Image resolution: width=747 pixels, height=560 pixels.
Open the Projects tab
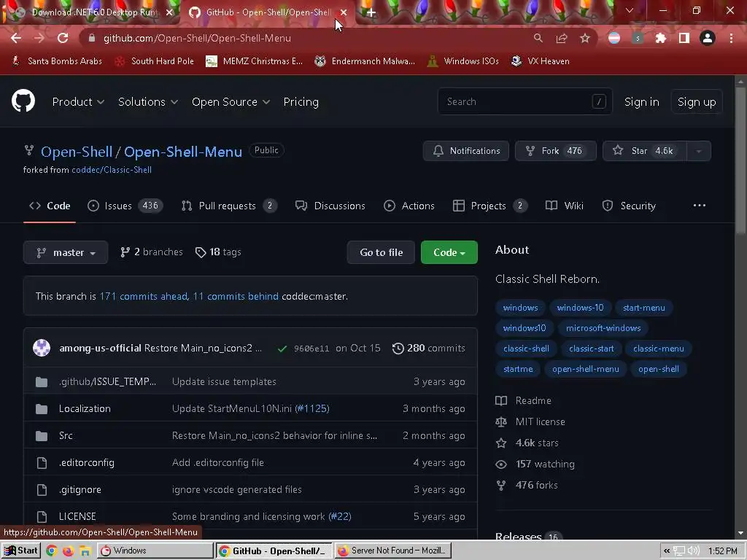(490, 206)
